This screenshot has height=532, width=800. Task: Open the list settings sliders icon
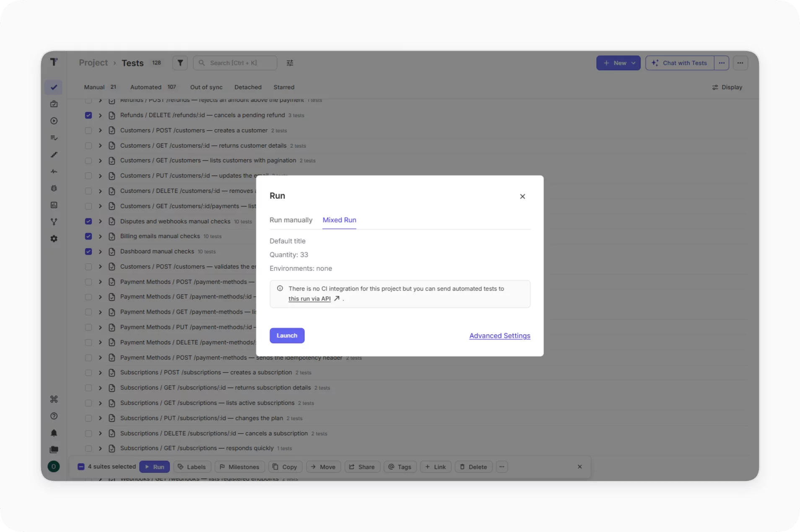(x=290, y=63)
